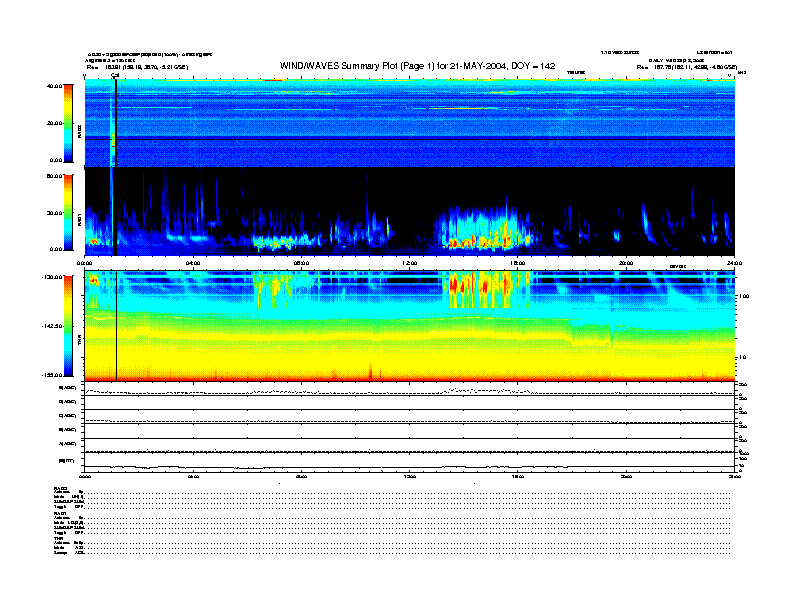Click the RAD1 color scale bar
Image resolution: width=792 pixels, height=612 pixels.
[x=69, y=211]
